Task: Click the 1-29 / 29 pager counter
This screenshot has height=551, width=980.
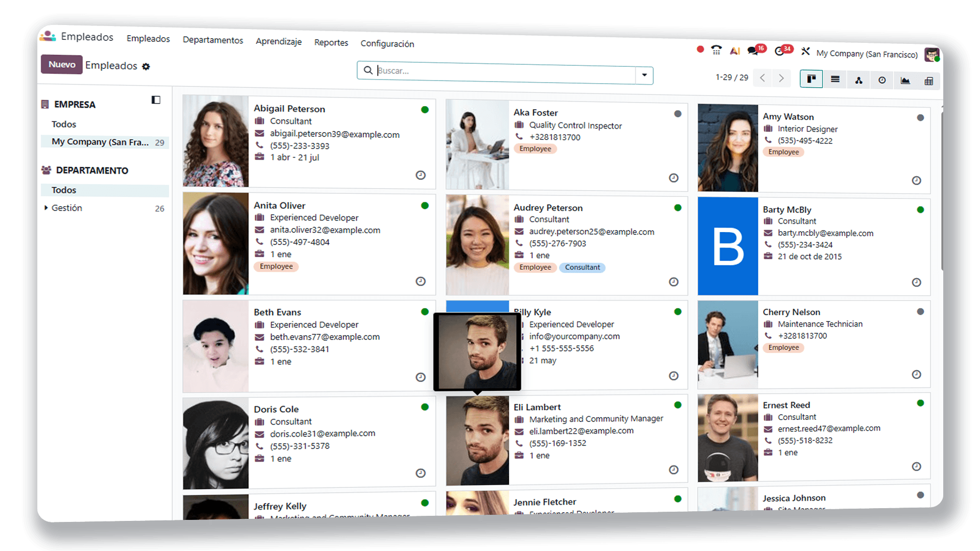Action: click(732, 78)
